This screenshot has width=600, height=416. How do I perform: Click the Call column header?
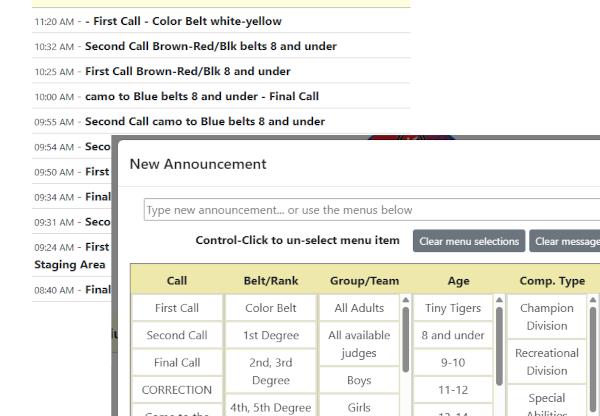[177, 281]
